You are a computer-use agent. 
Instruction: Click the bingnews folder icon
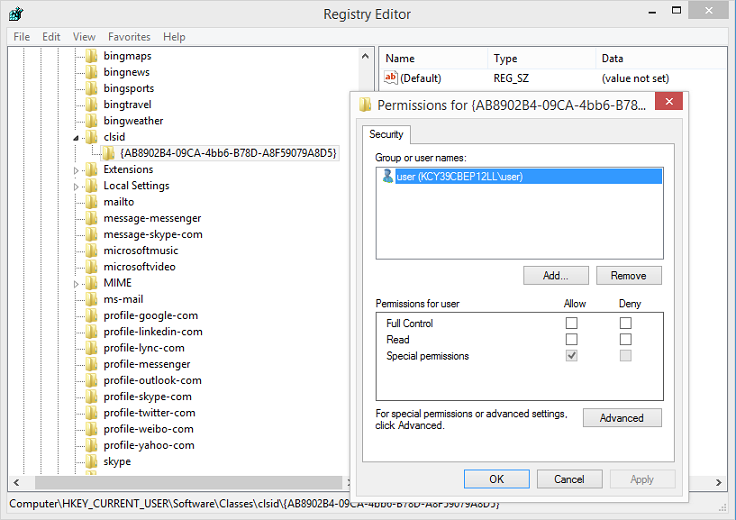point(92,72)
